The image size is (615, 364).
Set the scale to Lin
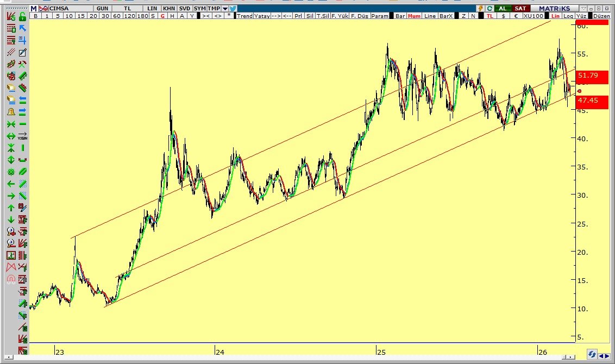(x=555, y=16)
